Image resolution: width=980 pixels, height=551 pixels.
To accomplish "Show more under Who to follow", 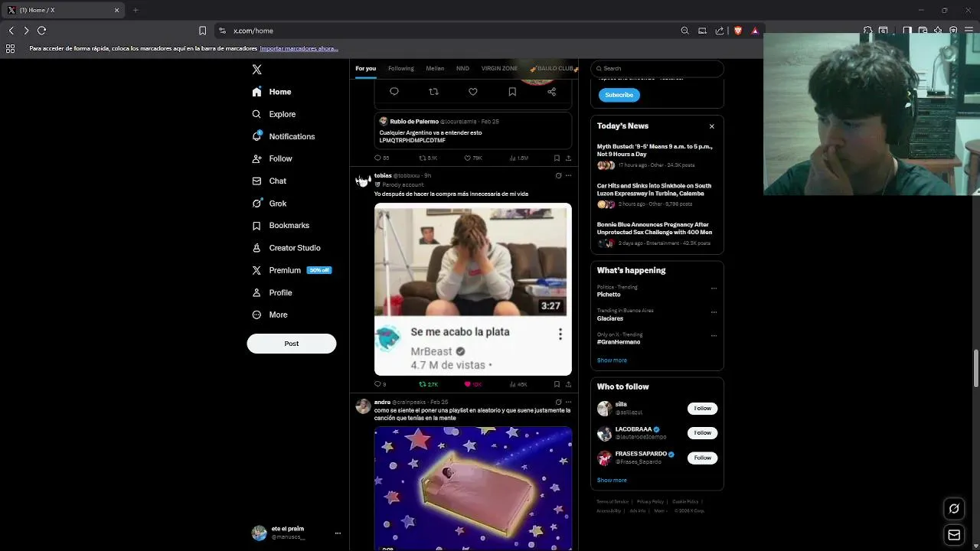I will (612, 481).
